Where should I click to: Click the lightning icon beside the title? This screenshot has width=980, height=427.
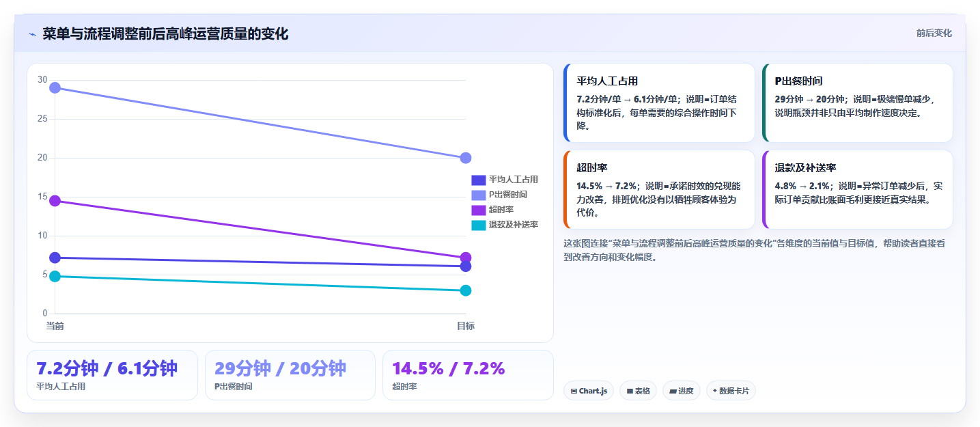[x=32, y=34]
